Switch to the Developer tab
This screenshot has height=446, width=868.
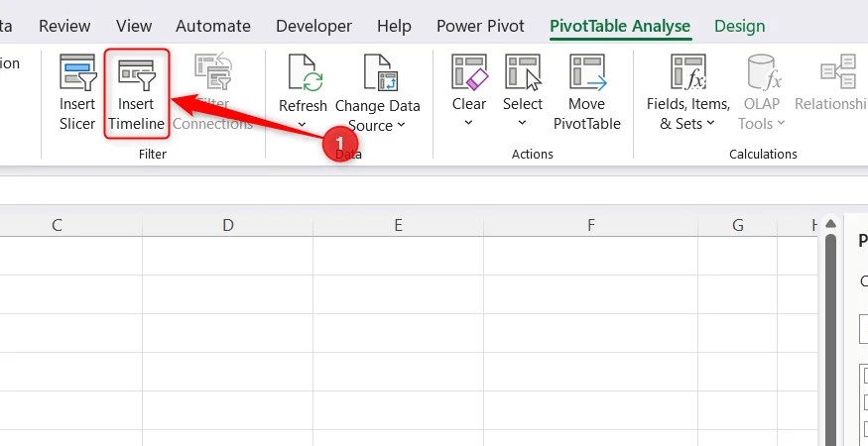(x=313, y=26)
